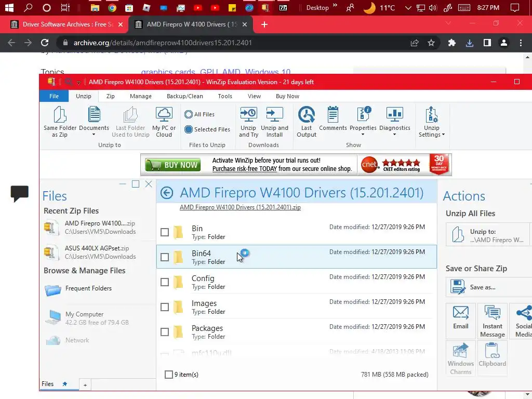The image size is (532, 399).
Task: Expand the Desktop toolbar chevron
Action: coord(335,5)
